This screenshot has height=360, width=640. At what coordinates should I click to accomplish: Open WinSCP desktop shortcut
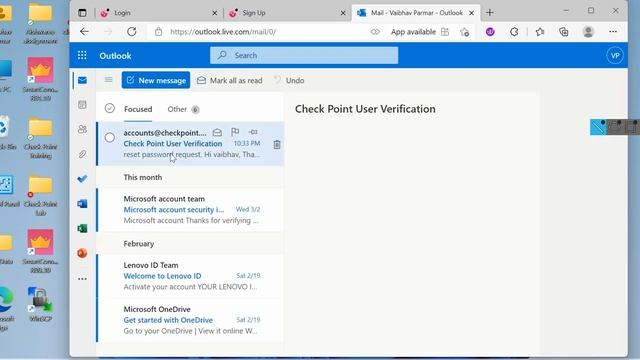point(40,304)
